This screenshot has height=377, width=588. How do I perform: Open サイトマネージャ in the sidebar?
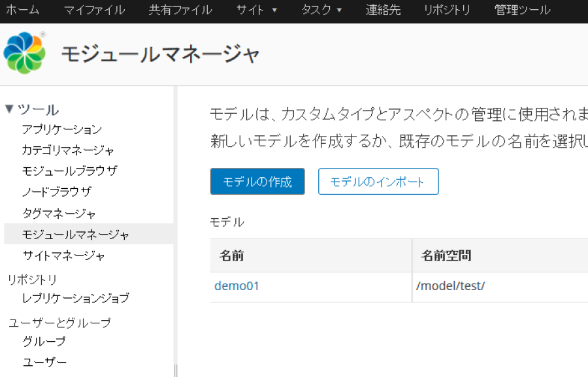pos(63,256)
